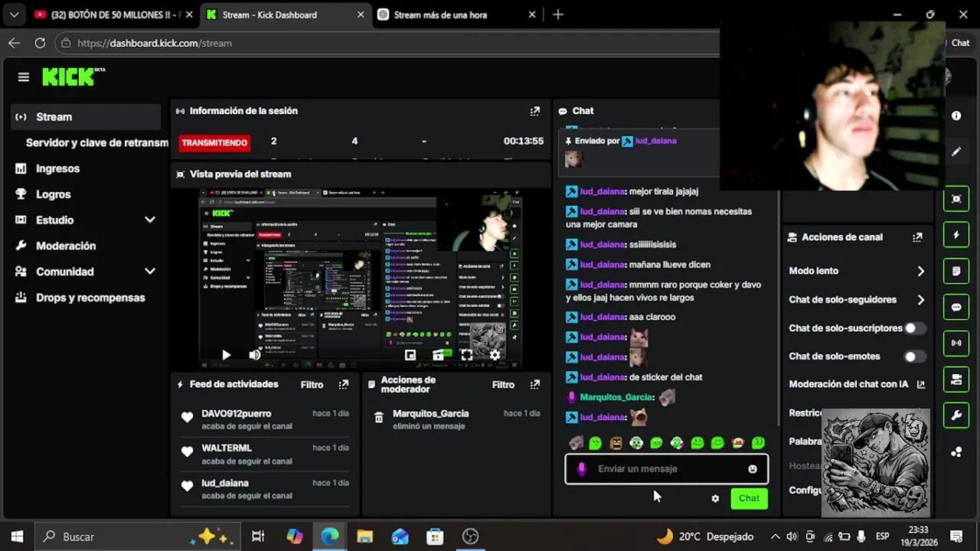Open the pinned cat sticker from lud_daiana

click(x=573, y=158)
